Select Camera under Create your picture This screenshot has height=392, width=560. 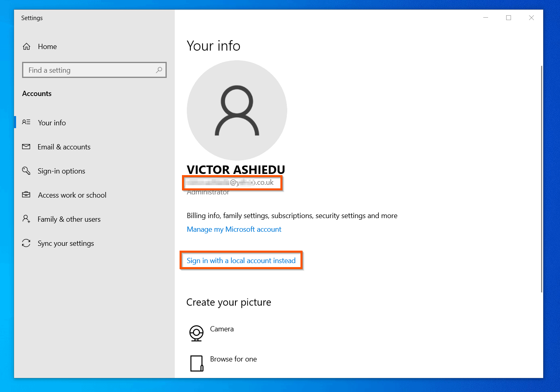tap(222, 329)
